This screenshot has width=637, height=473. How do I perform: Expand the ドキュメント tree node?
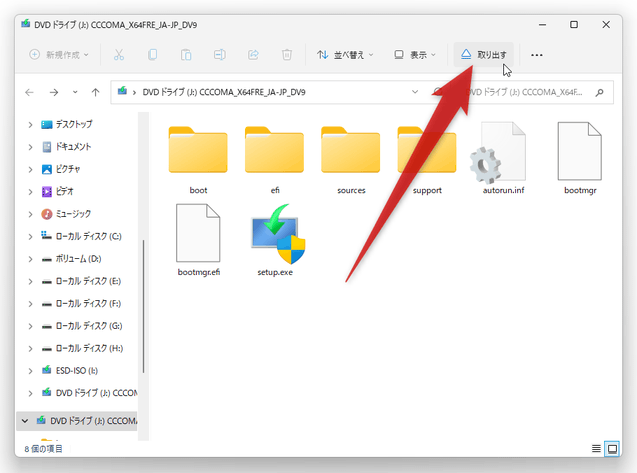coord(30,147)
